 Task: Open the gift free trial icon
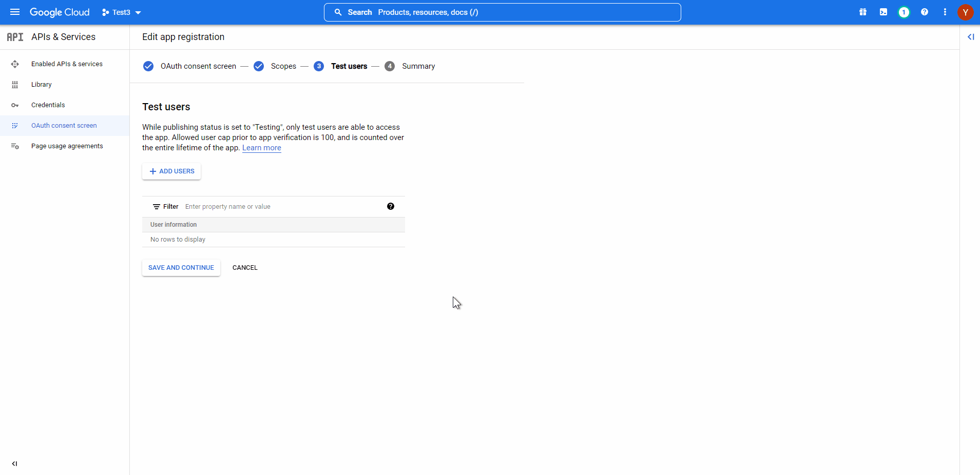863,12
